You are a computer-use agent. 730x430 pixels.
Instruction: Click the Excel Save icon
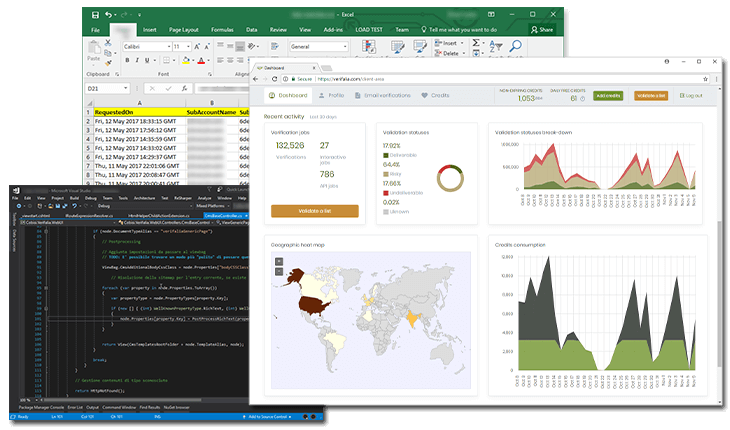point(95,15)
